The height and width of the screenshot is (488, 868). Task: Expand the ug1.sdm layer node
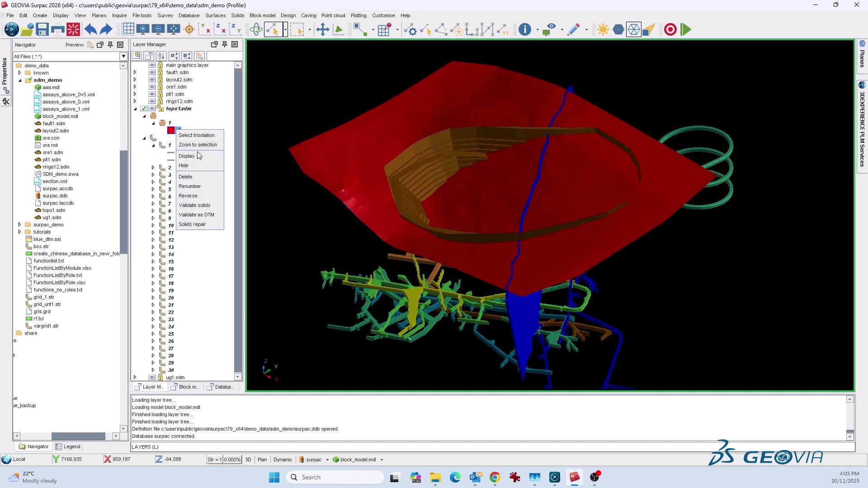(135, 378)
